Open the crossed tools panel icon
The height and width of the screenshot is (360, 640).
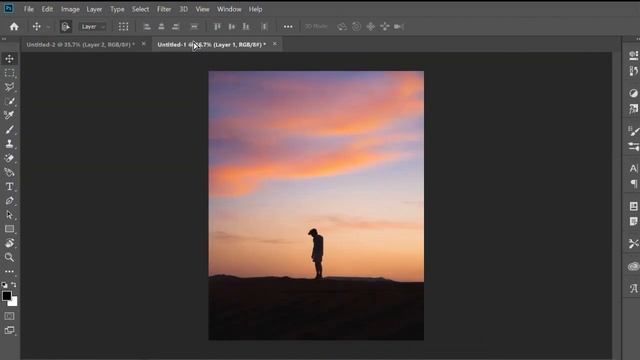pos(633,244)
